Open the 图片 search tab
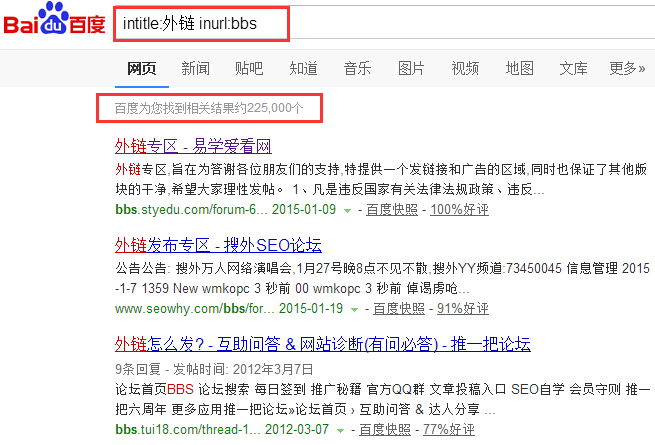 (411, 69)
